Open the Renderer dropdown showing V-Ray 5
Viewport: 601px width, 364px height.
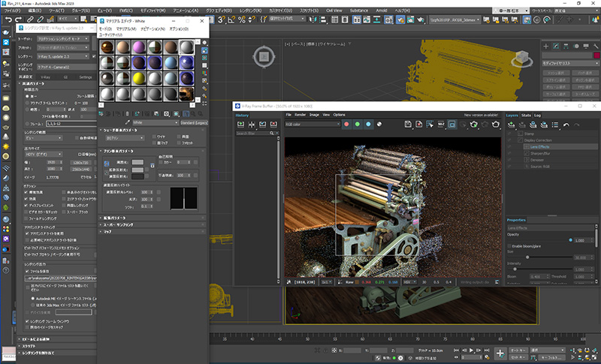(x=63, y=56)
